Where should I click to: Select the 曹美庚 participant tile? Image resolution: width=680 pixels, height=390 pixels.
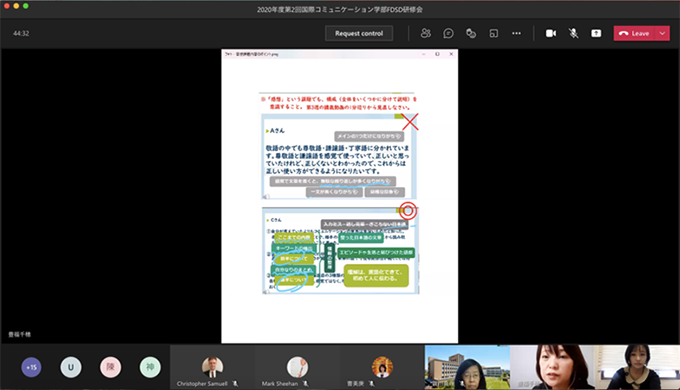pyautogui.click(x=382, y=367)
